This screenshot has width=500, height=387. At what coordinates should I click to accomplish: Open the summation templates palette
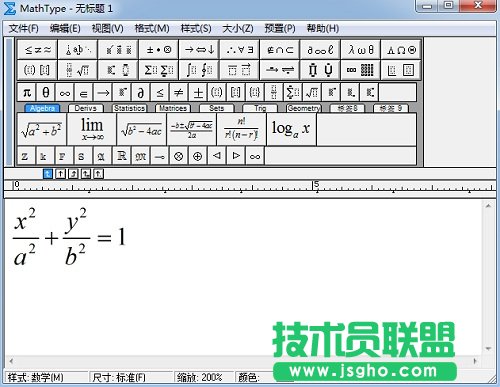[x=159, y=70]
